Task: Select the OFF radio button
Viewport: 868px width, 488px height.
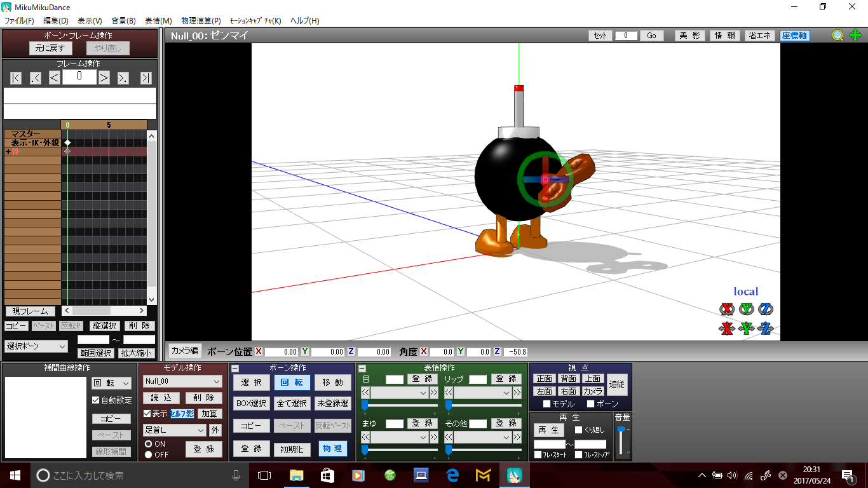Action: tap(148, 455)
